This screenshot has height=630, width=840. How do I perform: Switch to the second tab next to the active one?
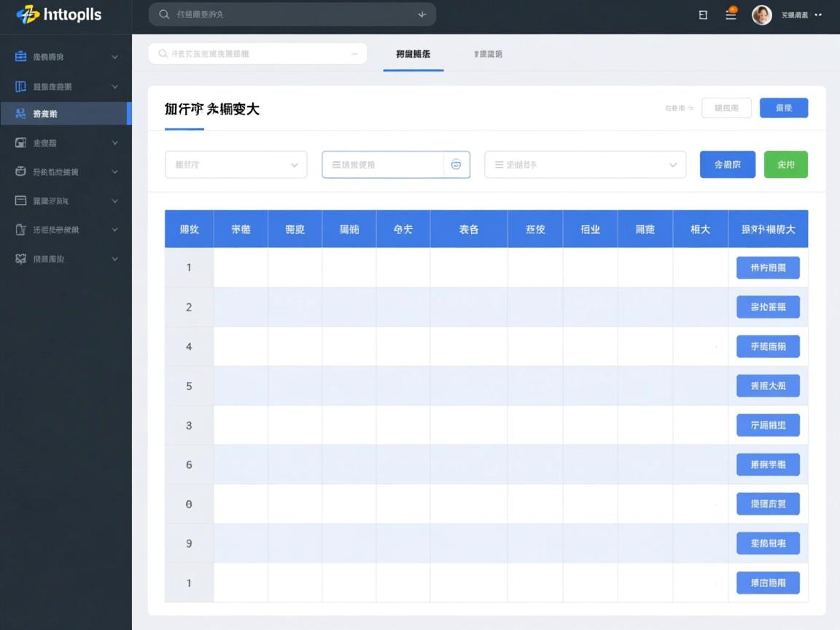tap(487, 53)
